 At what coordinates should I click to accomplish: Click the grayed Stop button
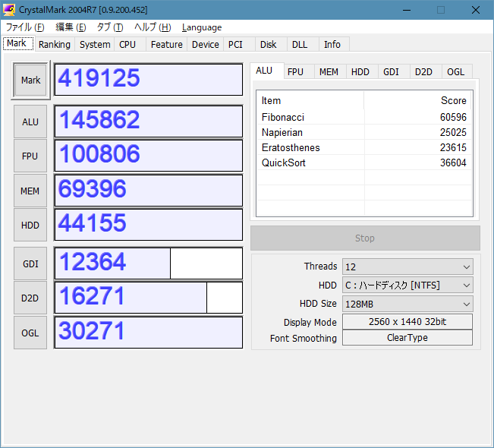[x=365, y=238]
